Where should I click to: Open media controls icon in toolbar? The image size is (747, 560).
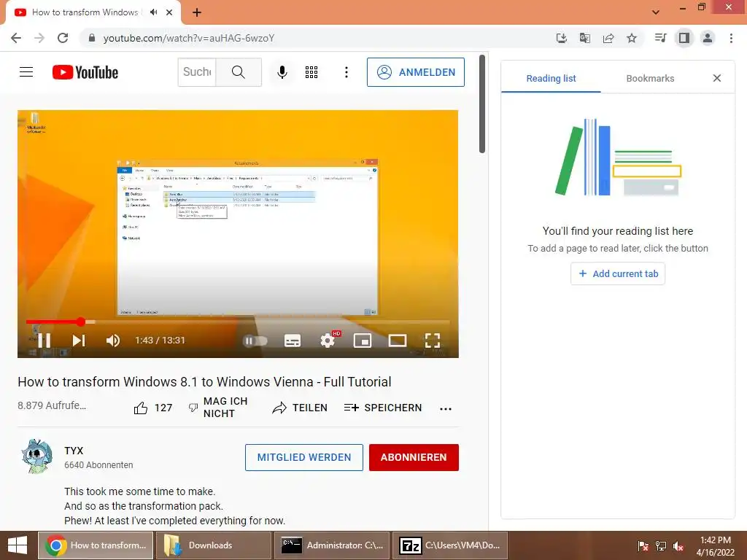tap(660, 38)
